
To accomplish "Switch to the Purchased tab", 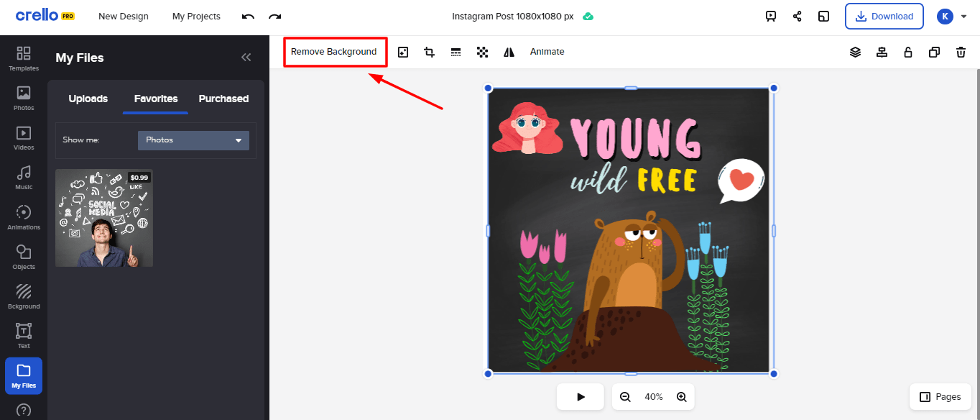I will click(x=223, y=99).
